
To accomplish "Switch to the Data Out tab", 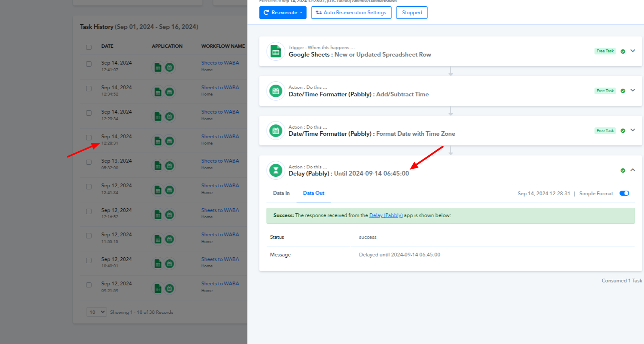I will 314,193.
